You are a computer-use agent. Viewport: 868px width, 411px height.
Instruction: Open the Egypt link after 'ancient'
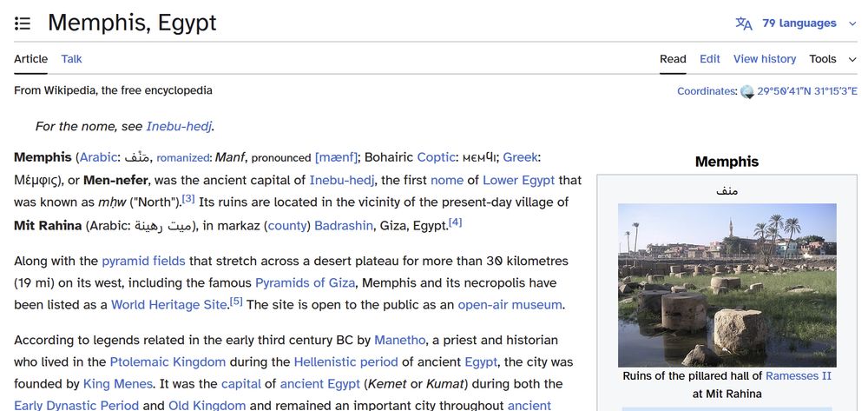click(481, 361)
